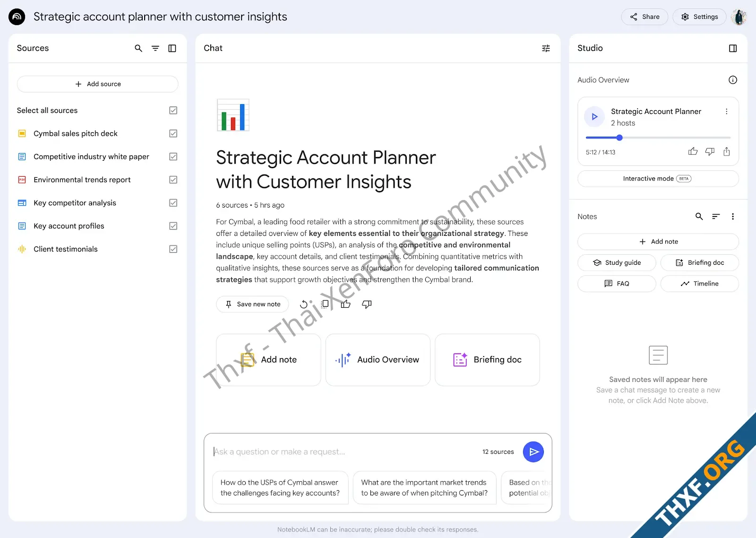Screen dimensions: 756x538
Task: Collapse the Sources panel
Action: point(172,48)
